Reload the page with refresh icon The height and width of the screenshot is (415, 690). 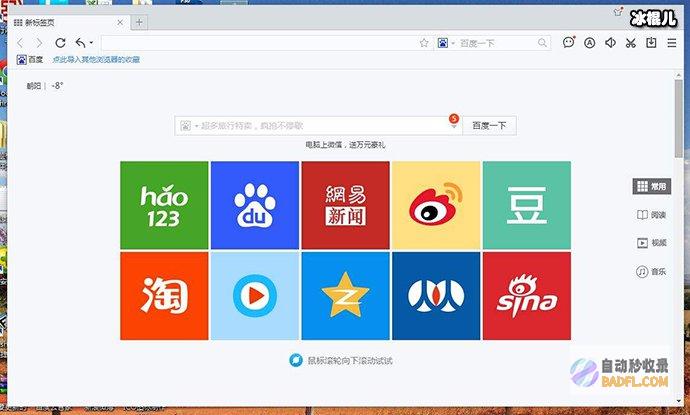click(60, 43)
